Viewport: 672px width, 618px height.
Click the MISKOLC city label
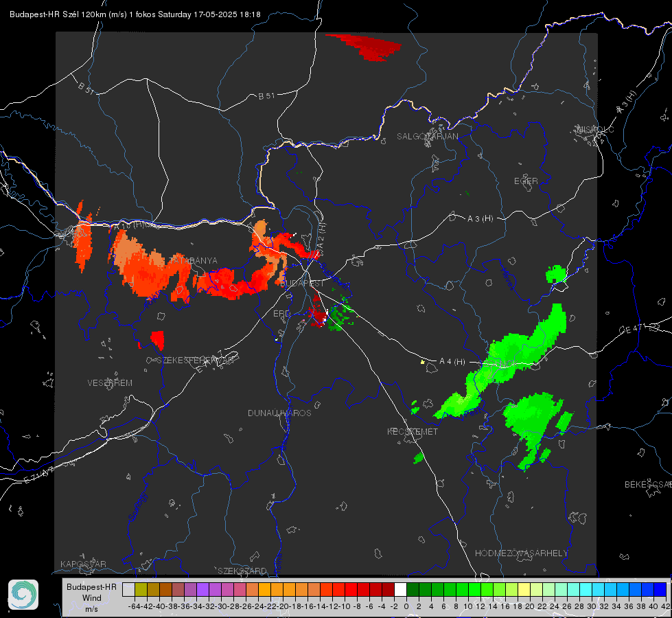(x=595, y=129)
